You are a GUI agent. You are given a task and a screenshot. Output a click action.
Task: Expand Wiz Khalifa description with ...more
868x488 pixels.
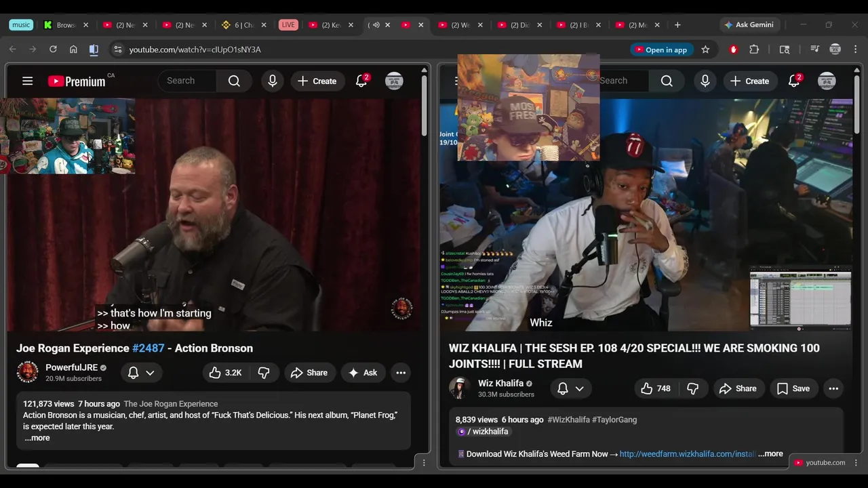(x=770, y=453)
